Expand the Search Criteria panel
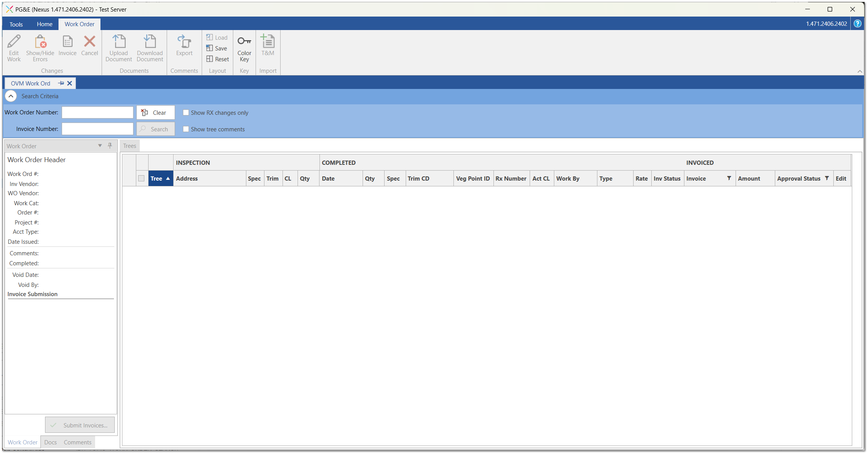 [10, 96]
